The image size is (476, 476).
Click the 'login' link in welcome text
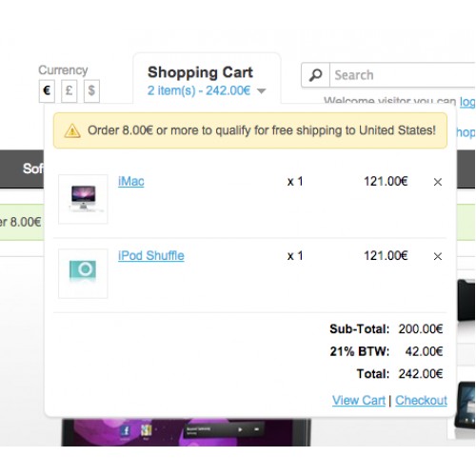coord(467,102)
